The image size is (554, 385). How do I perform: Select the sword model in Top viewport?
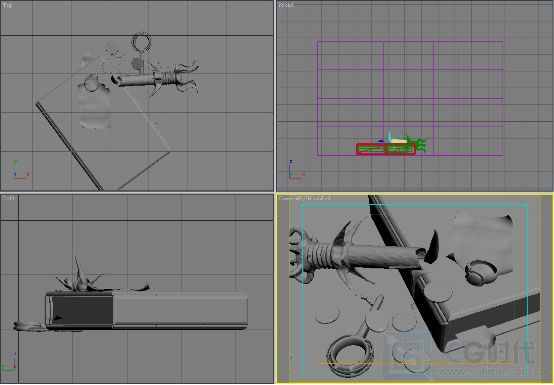[155, 78]
